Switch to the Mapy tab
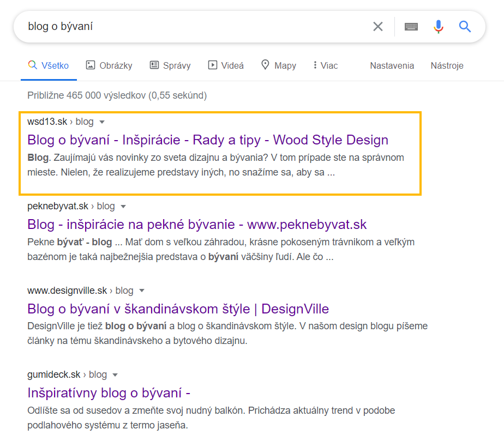504x441 pixels. pyautogui.click(x=278, y=65)
